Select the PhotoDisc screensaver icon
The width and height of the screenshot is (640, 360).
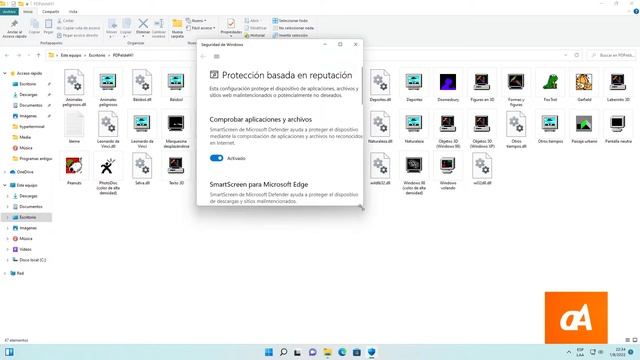[108, 166]
